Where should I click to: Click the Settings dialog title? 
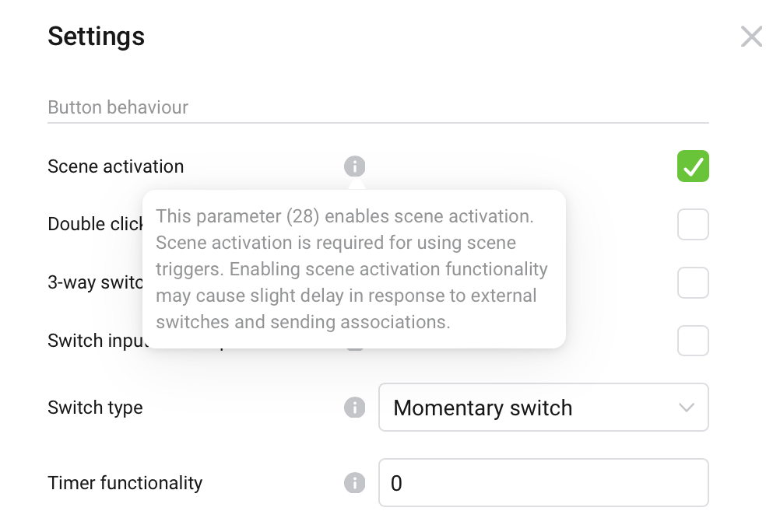[x=96, y=37]
